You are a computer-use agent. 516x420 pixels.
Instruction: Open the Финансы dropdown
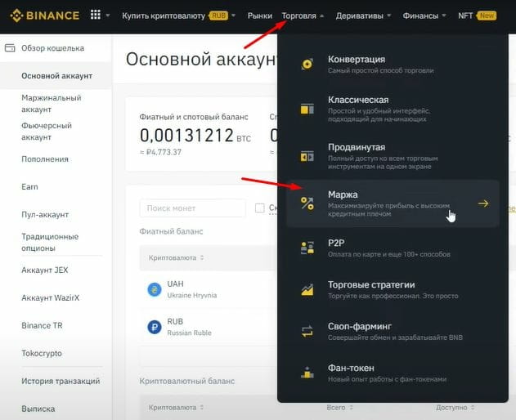click(424, 16)
